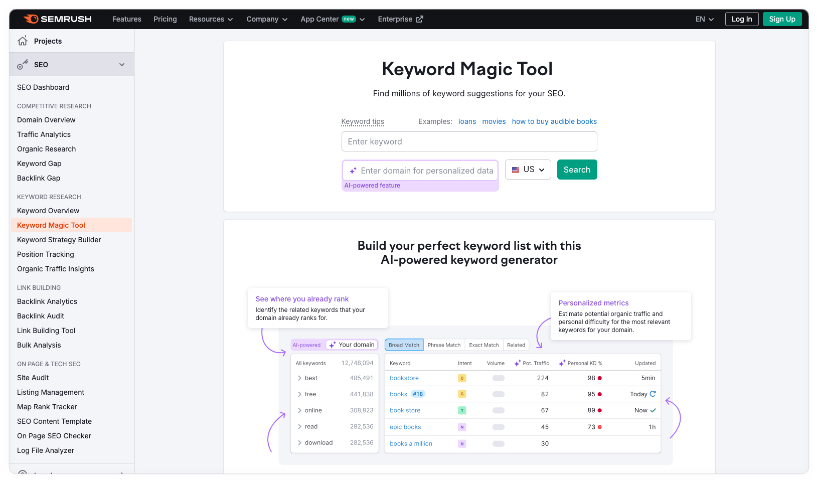Open the US country database dropdown
Screen dimensions: 818x483
[528, 170]
